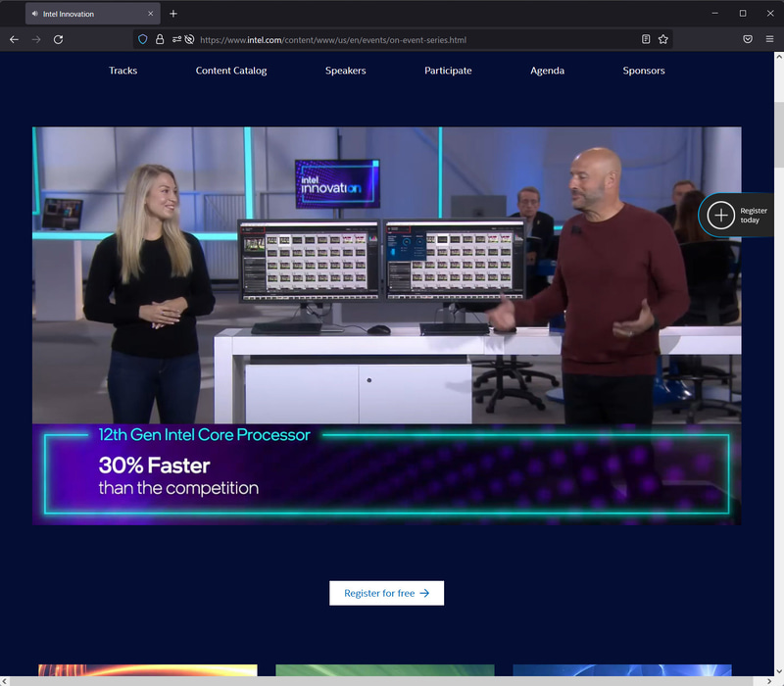Image resolution: width=784 pixels, height=686 pixels.
Task: Mute the tab audio speaker icon
Action: click(34, 14)
